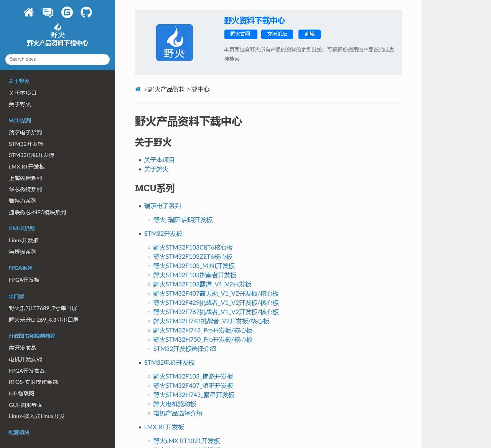Click the 野火官网 button
Viewport: 491px width, 448px height.
click(240, 34)
